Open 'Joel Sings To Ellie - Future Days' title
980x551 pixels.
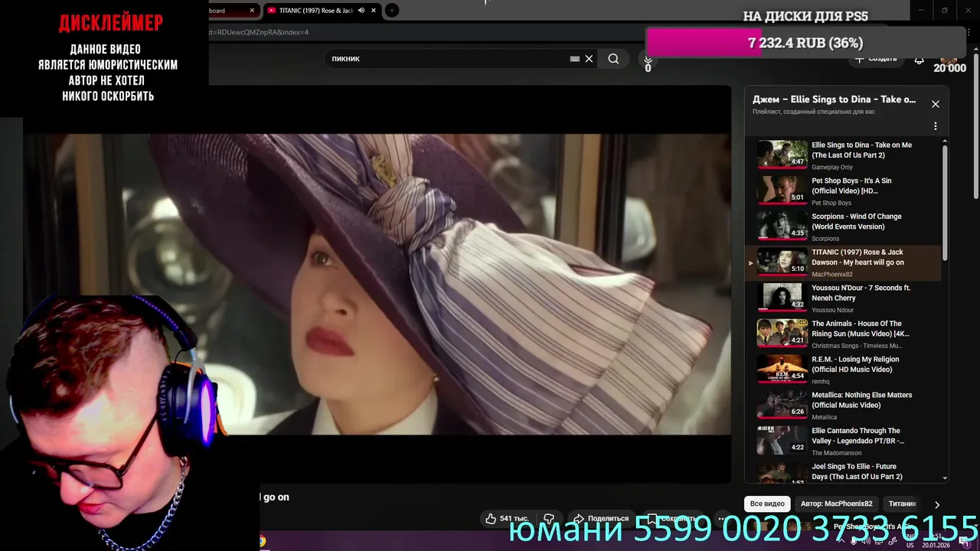(x=857, y=471)
